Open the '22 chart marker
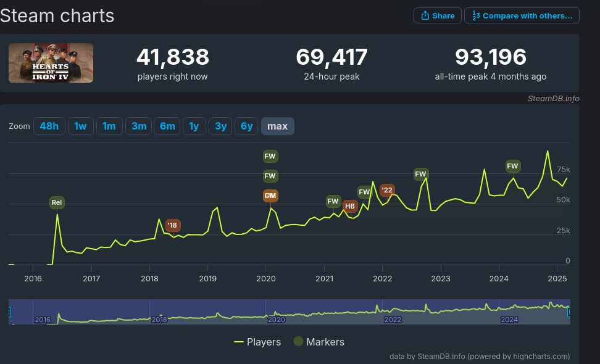Screen dimensions: 600x364 pos(387,190)
